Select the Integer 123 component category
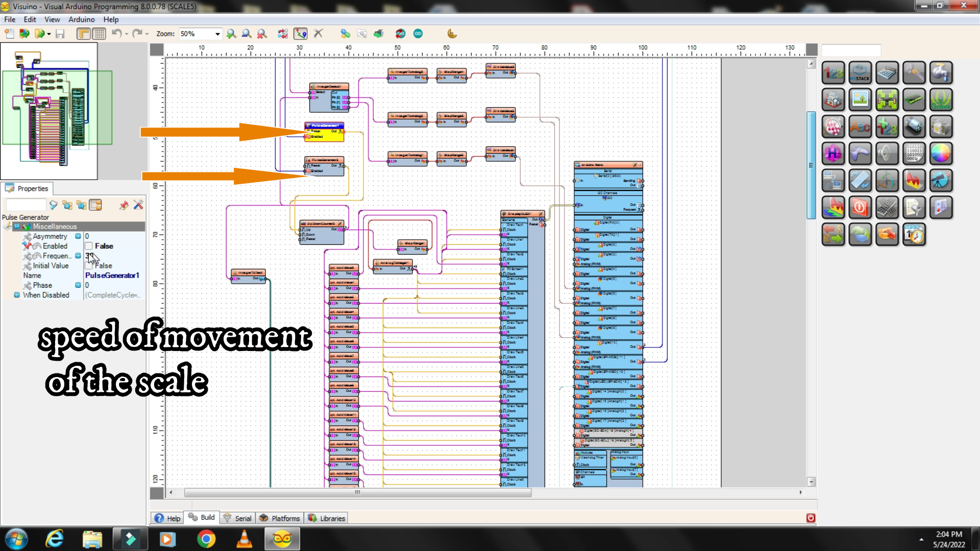Viewport: 980px width, 551px height. tap(833, 73)
